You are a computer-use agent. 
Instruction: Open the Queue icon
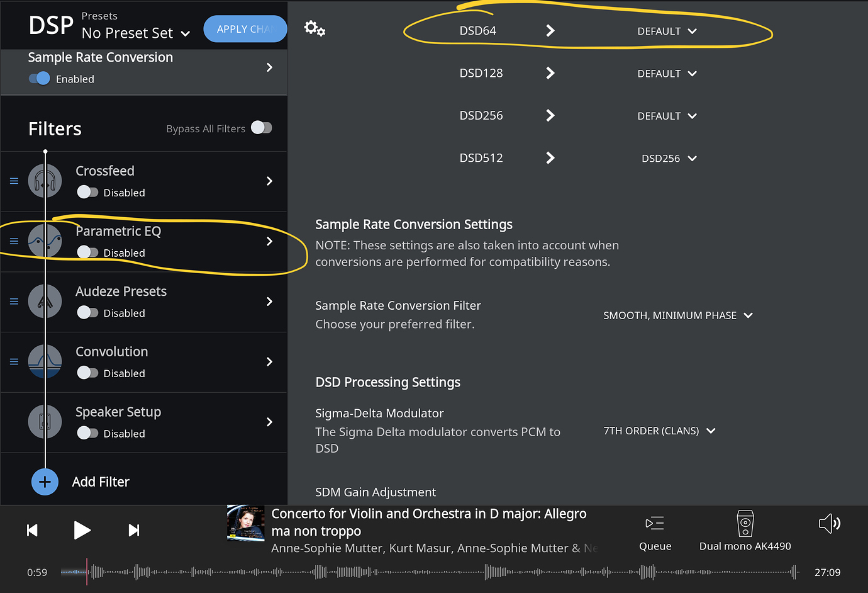tap(655, 524)
